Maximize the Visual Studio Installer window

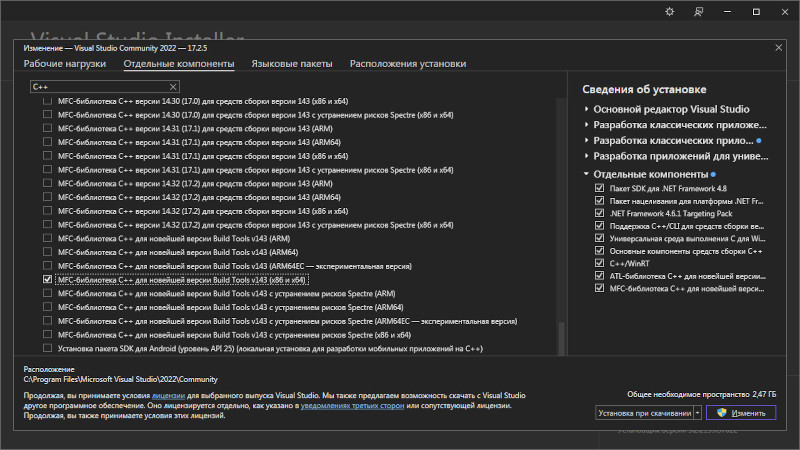(756, 12)
